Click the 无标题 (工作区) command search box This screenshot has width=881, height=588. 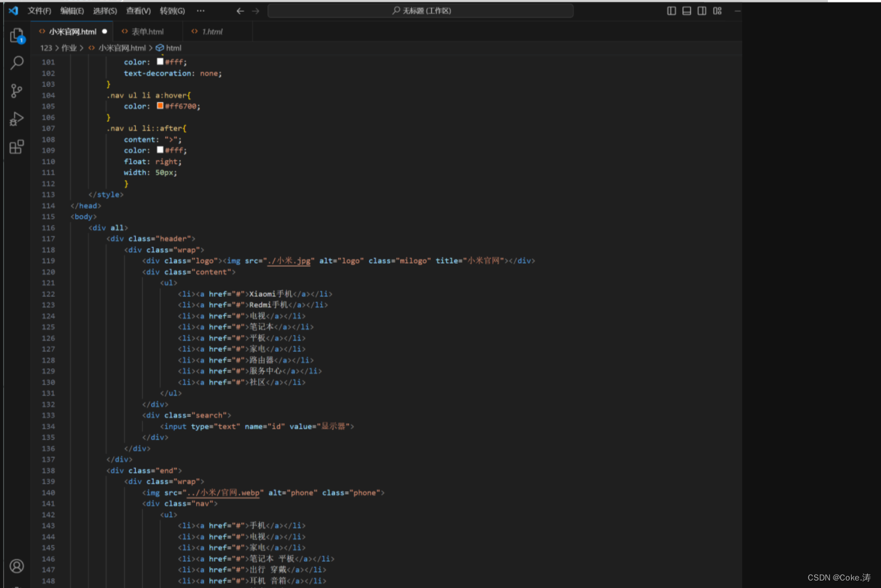pos(420,11)
